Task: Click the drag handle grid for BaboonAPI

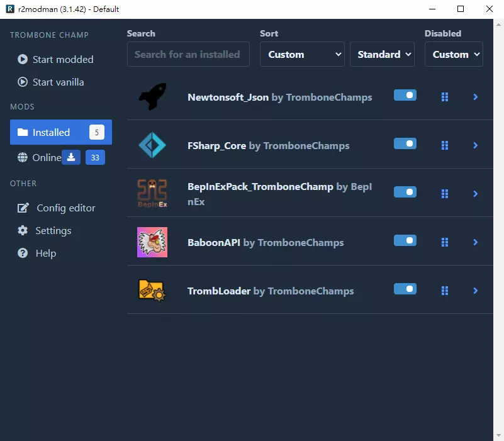Action: (x=444, y=242)
